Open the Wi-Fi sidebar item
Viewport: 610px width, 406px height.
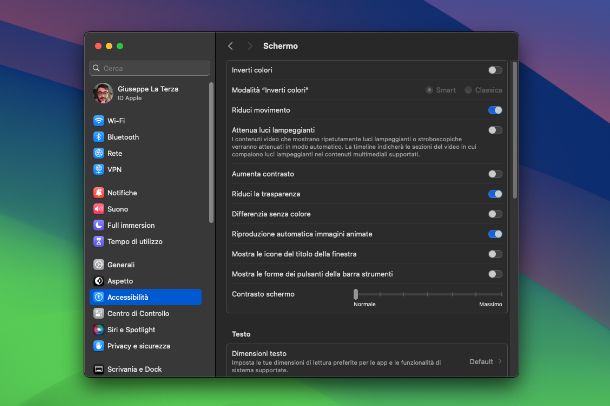pyautogui.click(x=146, y=121)
